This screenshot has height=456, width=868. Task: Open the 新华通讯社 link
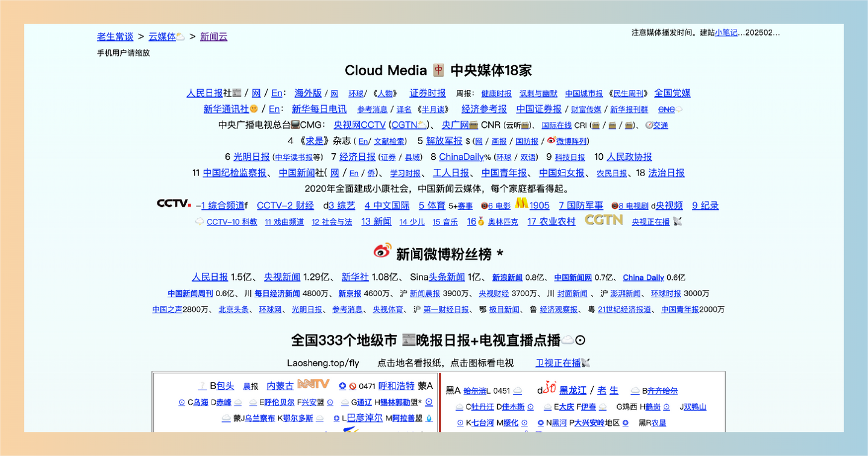[226, 109]
